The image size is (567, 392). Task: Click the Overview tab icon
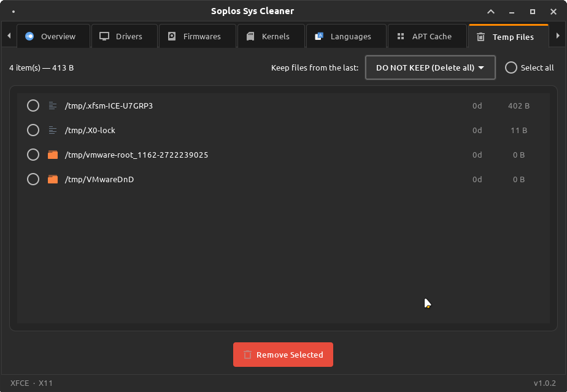coord(29,36)
